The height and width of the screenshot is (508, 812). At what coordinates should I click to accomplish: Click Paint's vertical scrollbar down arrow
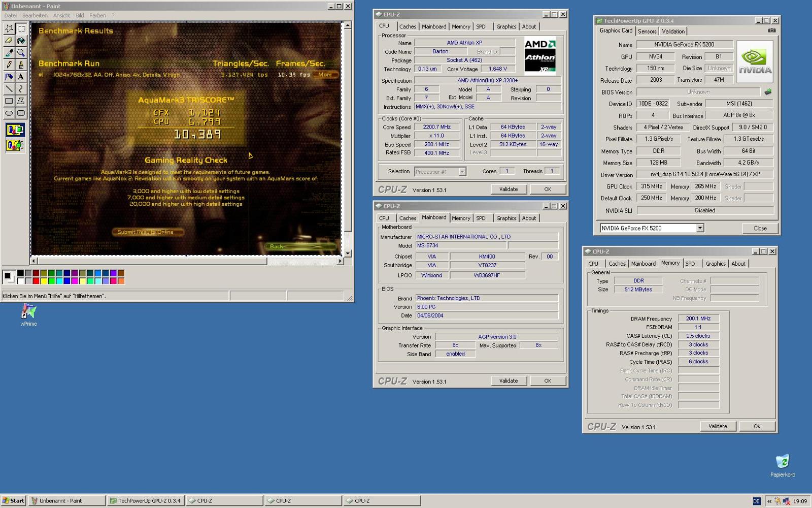click(348, 253)
